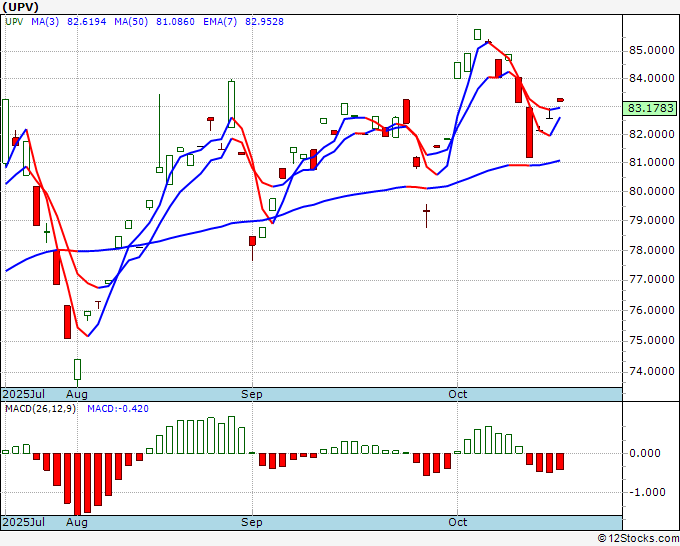Click the EMA(7) value 82.9528
Viewport: 680px width, 546px height.
(x=264, y=22)
